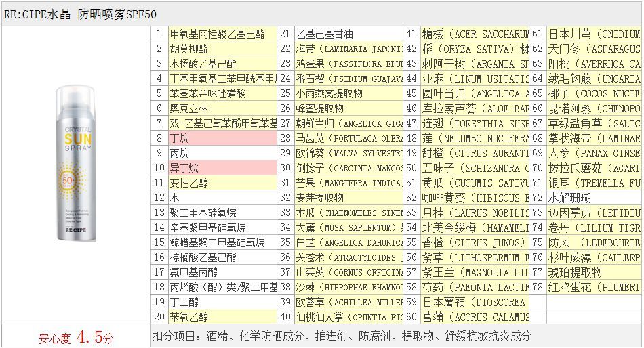Click ingredient cell 海带 (Laminaria Japonica)
This screenshot has width=644, height=348.
(x=348, y=49)
